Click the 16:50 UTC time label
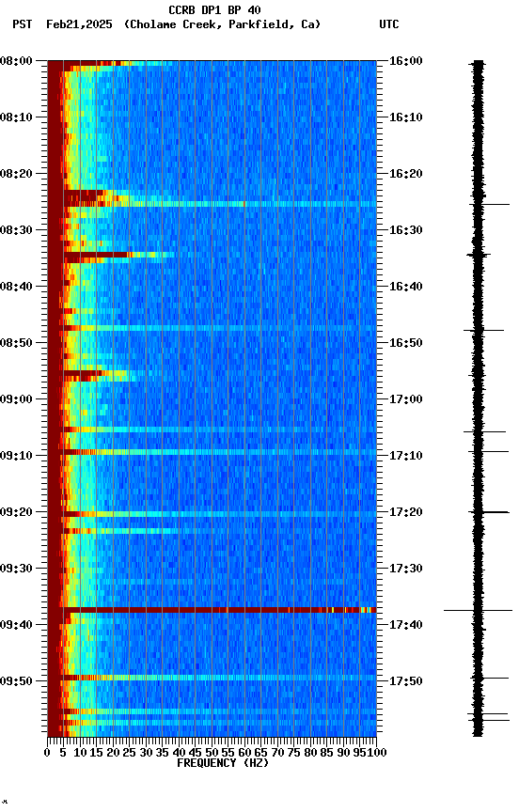 [405, 343]
